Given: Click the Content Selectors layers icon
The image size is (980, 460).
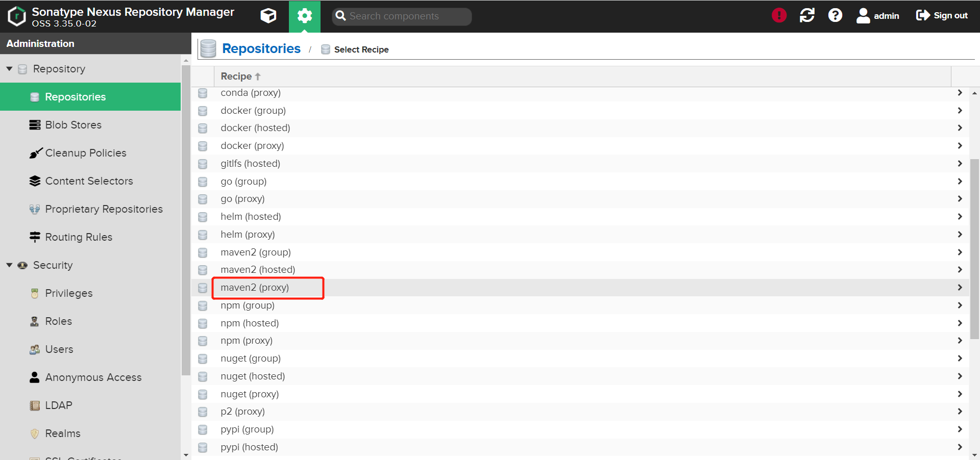Looking at the screenshot, I should (x=35, y=181).
